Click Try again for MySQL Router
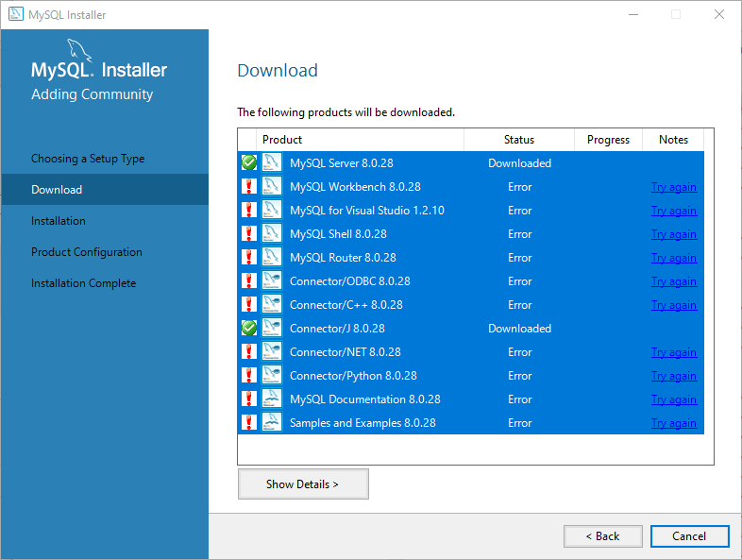This screenshot has width=742, height=560. click(674, 258)
